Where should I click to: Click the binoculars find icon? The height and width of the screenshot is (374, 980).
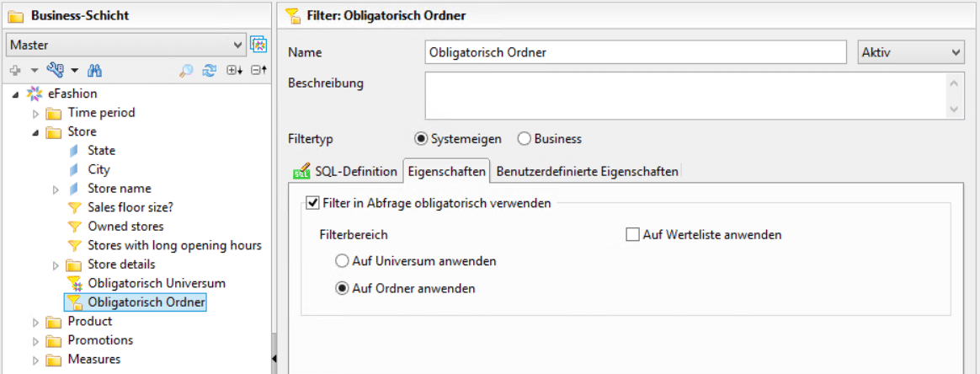94,70
